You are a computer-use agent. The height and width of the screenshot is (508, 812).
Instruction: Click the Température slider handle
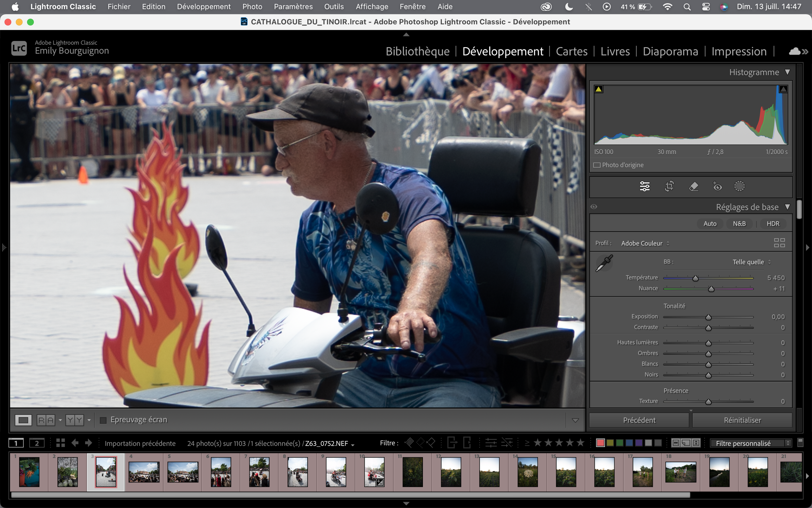(695, 278)
